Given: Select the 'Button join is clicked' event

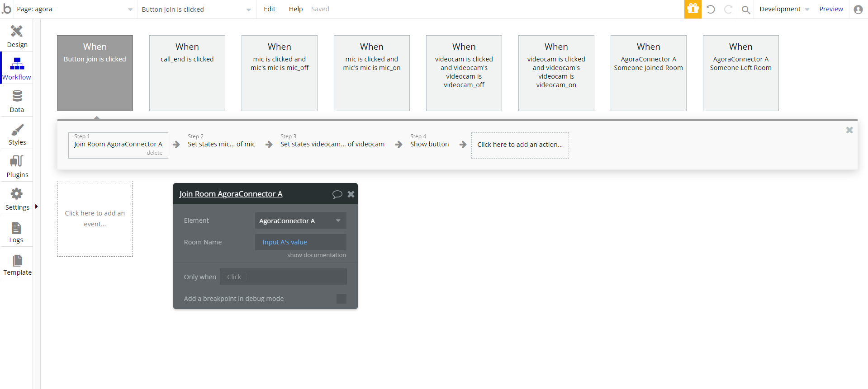Looking at the screenshot, I should click(95, 73).
